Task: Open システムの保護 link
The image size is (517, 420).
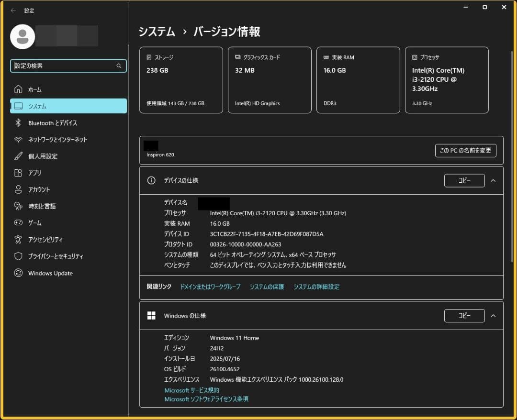Action: point(267,287)
